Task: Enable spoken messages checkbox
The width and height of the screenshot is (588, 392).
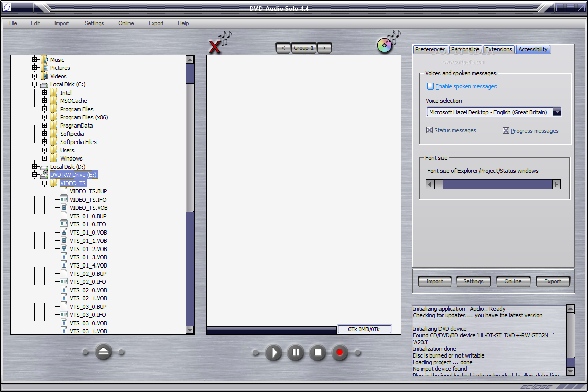Action: point(431,86)
